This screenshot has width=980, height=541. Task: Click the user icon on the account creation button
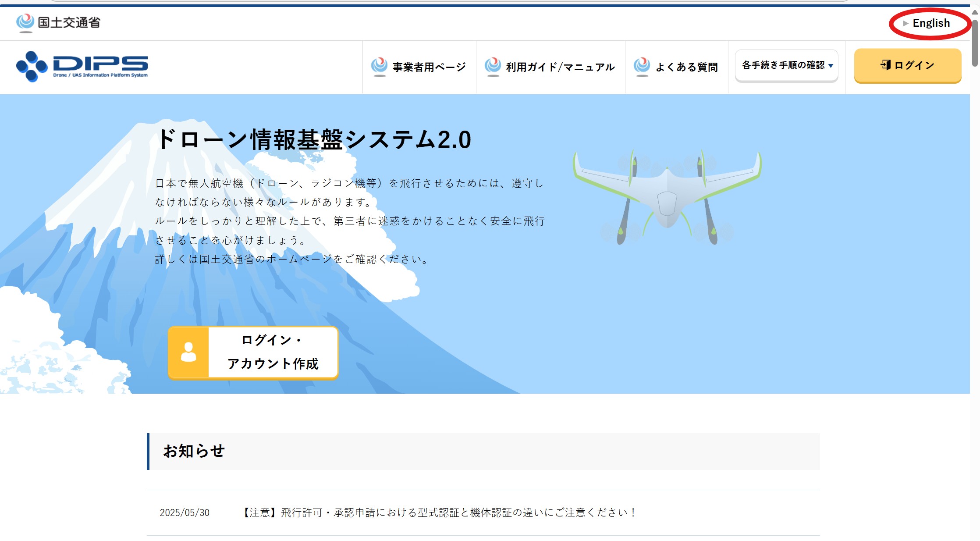[x=188, y=352]
